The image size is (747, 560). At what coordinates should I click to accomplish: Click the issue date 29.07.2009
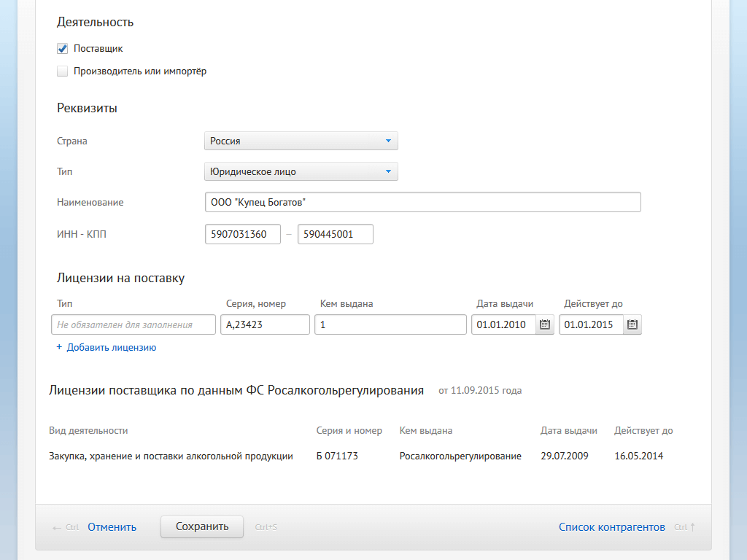pos(565,456)
